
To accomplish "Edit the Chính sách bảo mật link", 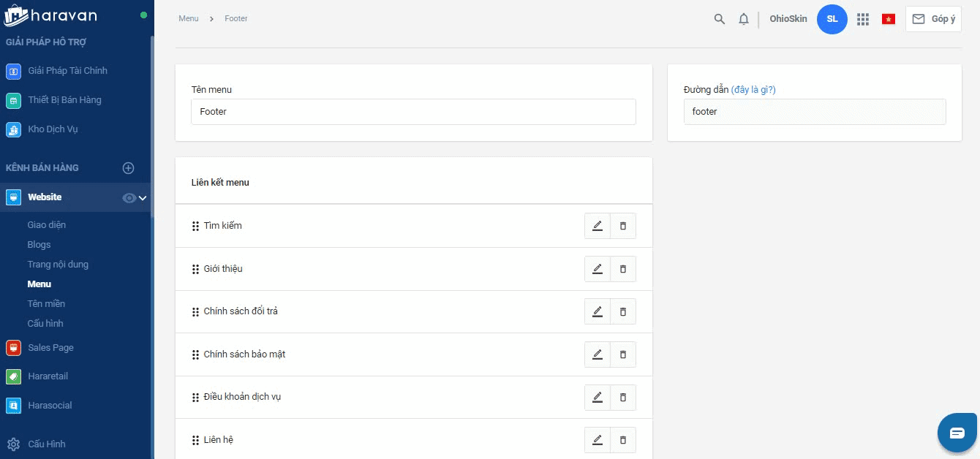I will pos(598,354).
